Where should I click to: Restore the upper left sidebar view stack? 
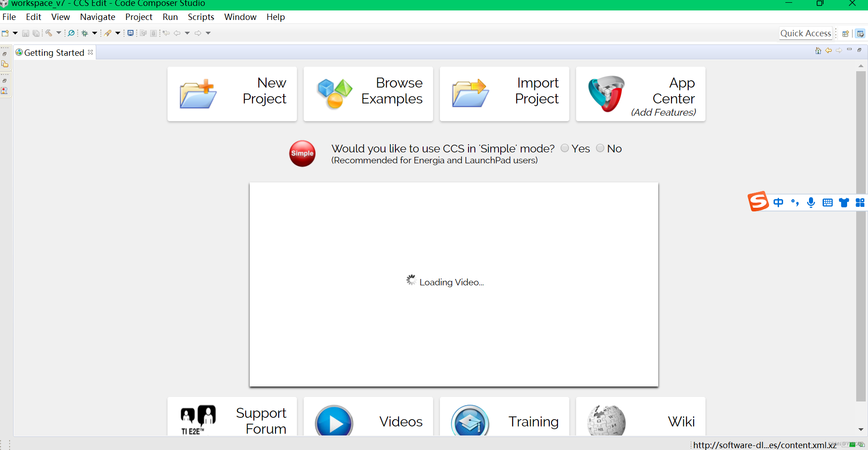click(x=5, y=54)
